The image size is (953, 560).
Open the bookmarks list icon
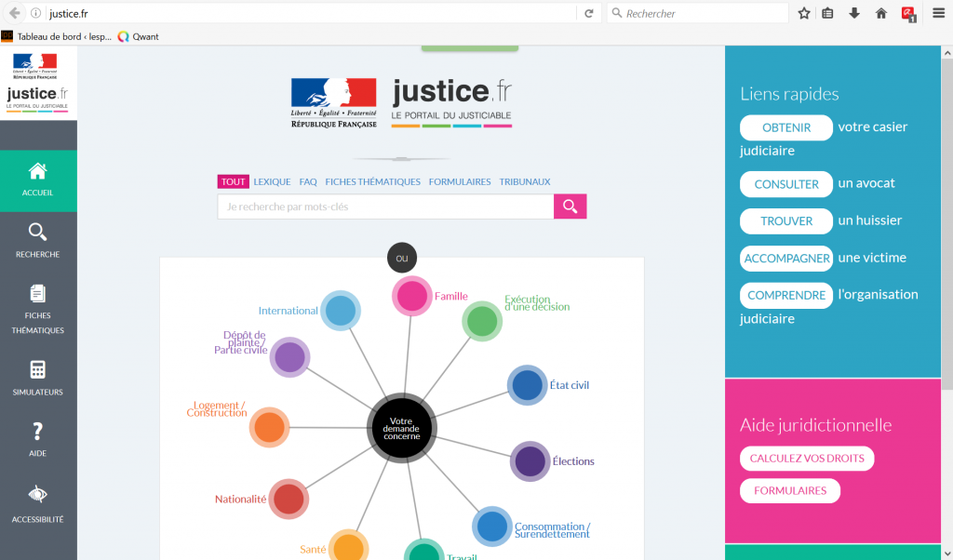point(827,13)
